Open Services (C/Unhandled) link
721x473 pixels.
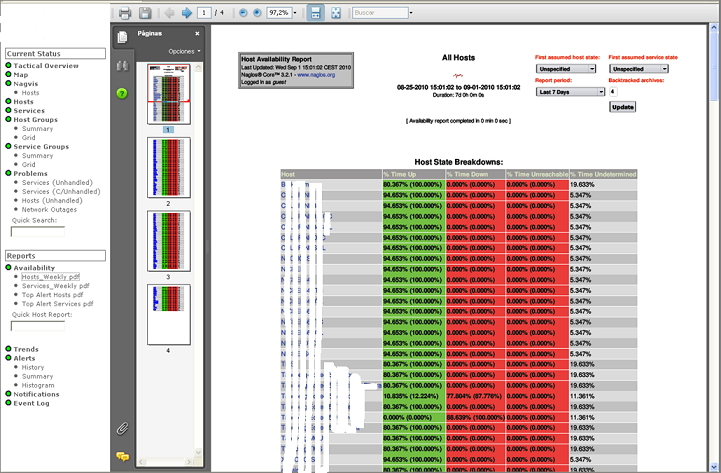61,192
